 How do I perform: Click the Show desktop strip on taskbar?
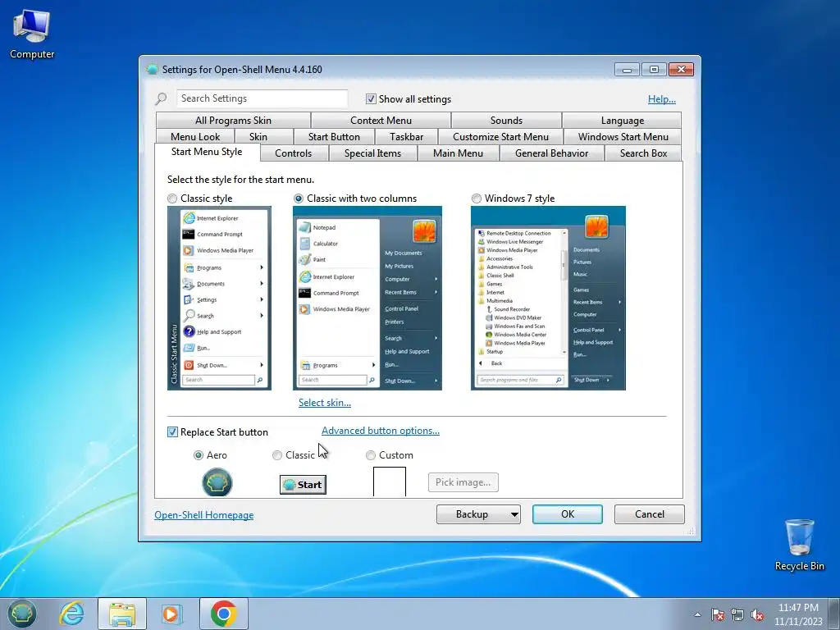(x=836, y=614)
